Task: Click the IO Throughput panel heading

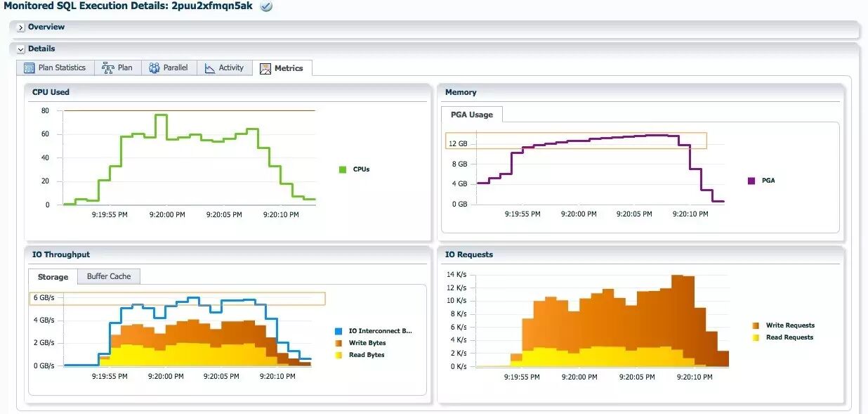Action: tap(61, 254)
